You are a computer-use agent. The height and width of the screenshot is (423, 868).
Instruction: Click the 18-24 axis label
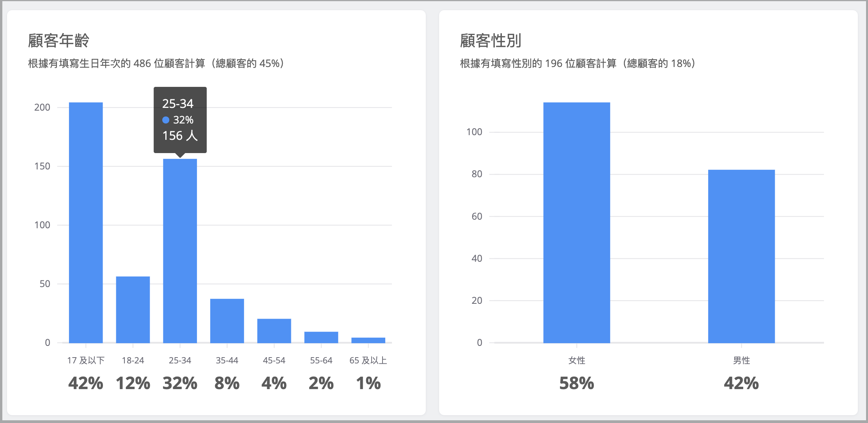(x=133, y=360)
